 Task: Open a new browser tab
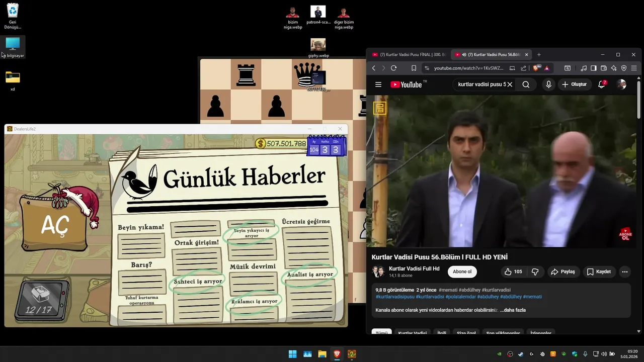[539, 54]
